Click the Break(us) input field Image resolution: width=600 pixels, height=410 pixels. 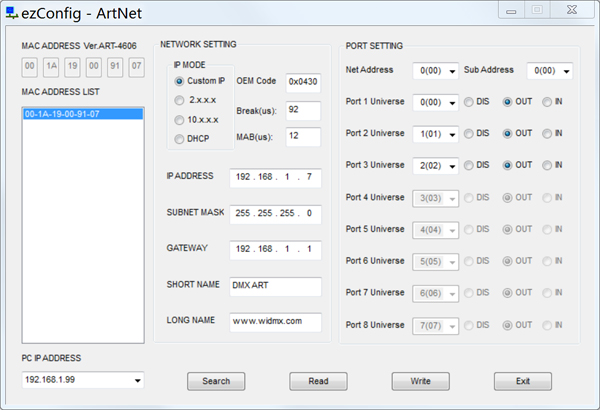click(x=303, y=111)
